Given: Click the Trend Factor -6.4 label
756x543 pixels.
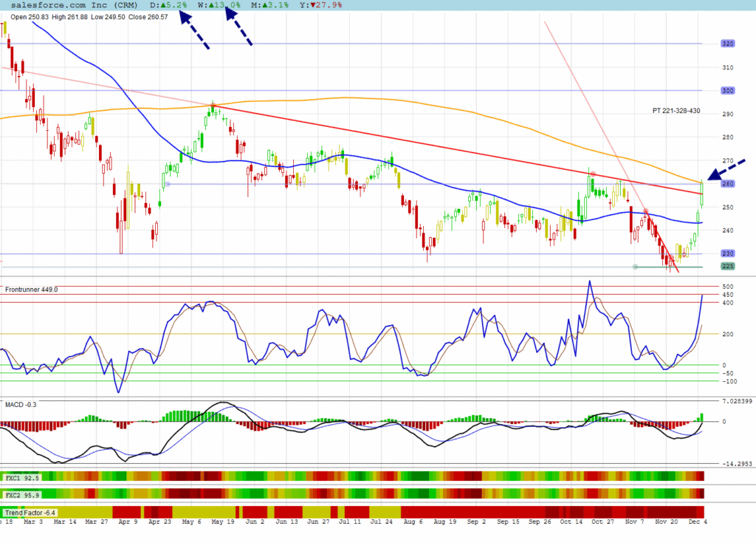Looking at the screenshot, I should (30, 512).
